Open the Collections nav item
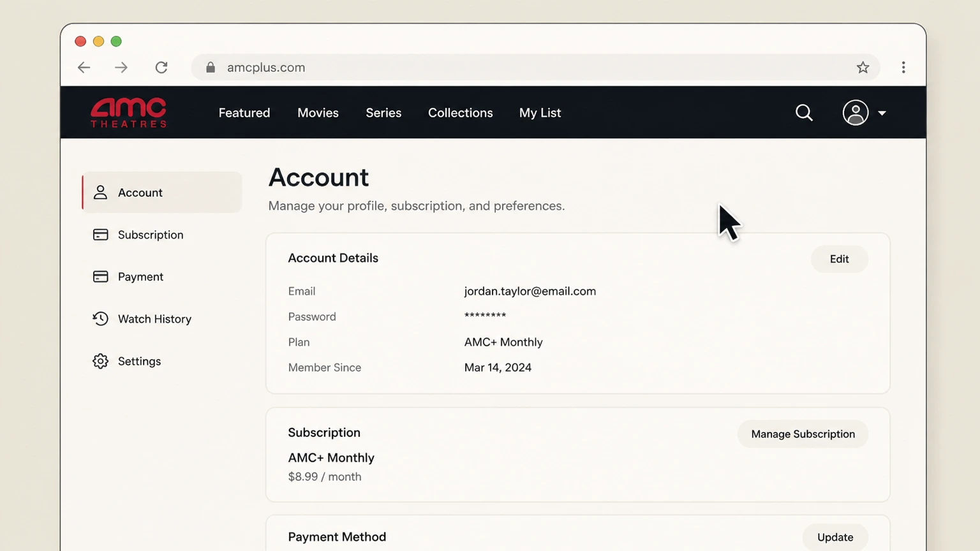This screenshot has height=551, width=980. click(460, 113)
